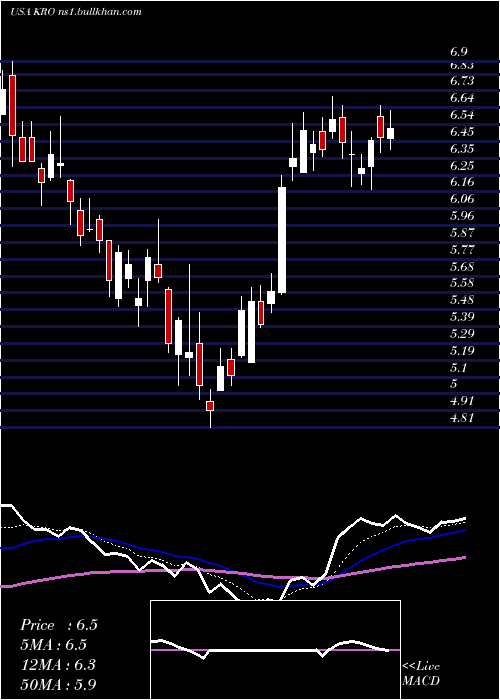Select the 6.64 price level label
The image size is (500, 700).
[462, 98]
